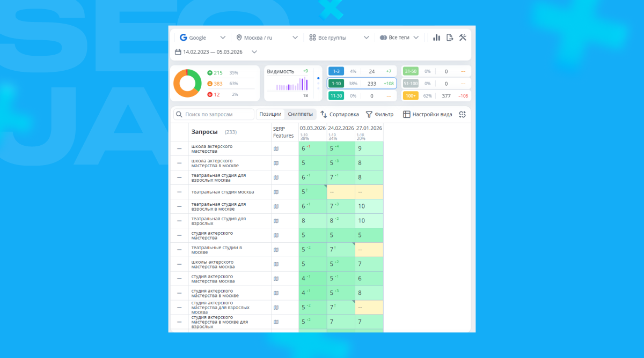Open Настройки вида view settings
Screen dimensions: 644x358
tap(428, 114)
